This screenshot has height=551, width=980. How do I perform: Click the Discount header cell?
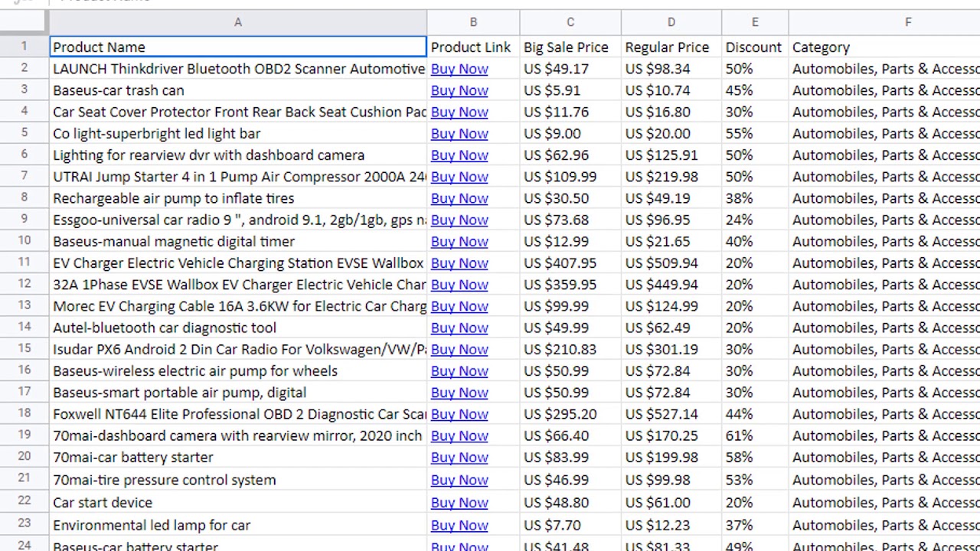755,47
